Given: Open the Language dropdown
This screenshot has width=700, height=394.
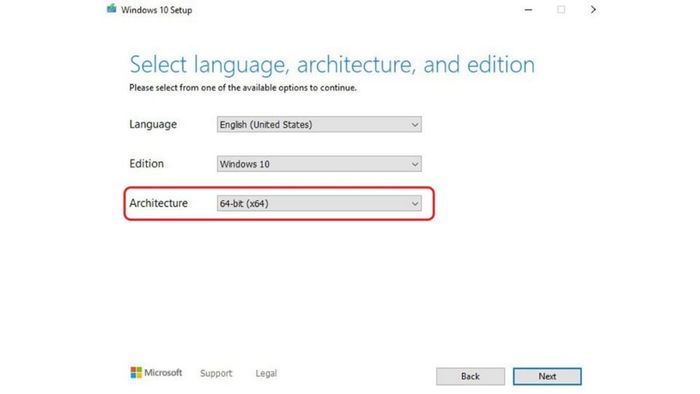Looking at the screenshot, I should (x=319, y=124).
